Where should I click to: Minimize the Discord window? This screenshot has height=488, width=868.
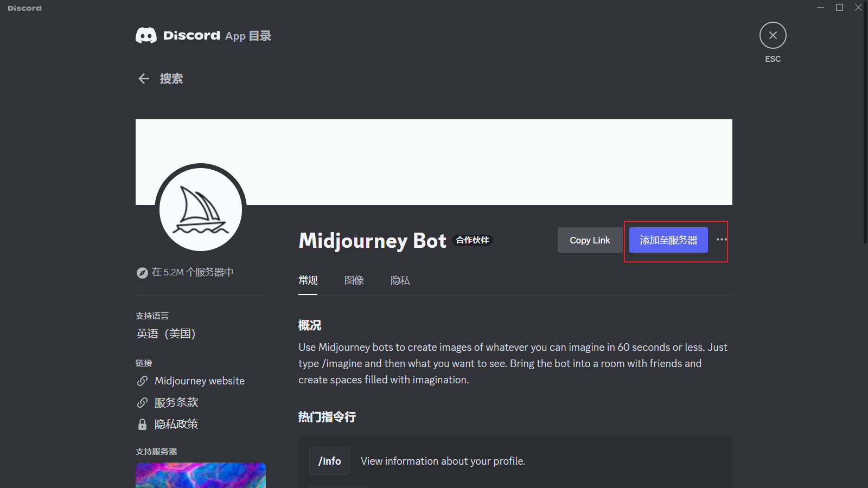821,8
